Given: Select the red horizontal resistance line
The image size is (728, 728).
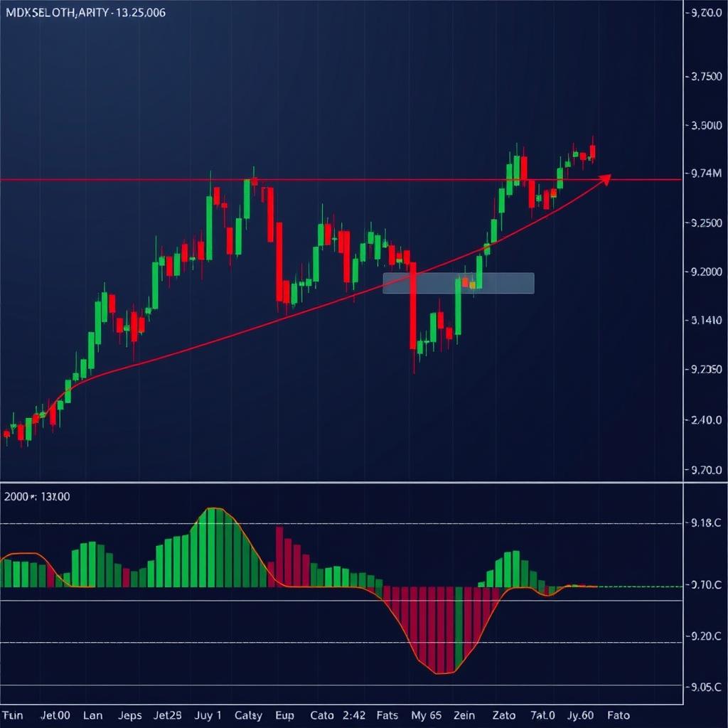Looking at the screenshot, I should [x=341, y=179].
